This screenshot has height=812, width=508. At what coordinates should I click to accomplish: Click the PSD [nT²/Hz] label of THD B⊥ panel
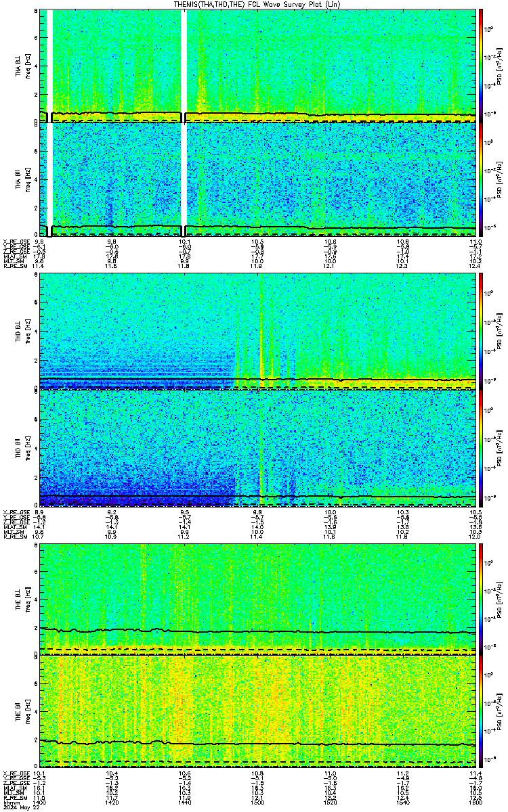[x=499, y=330]
